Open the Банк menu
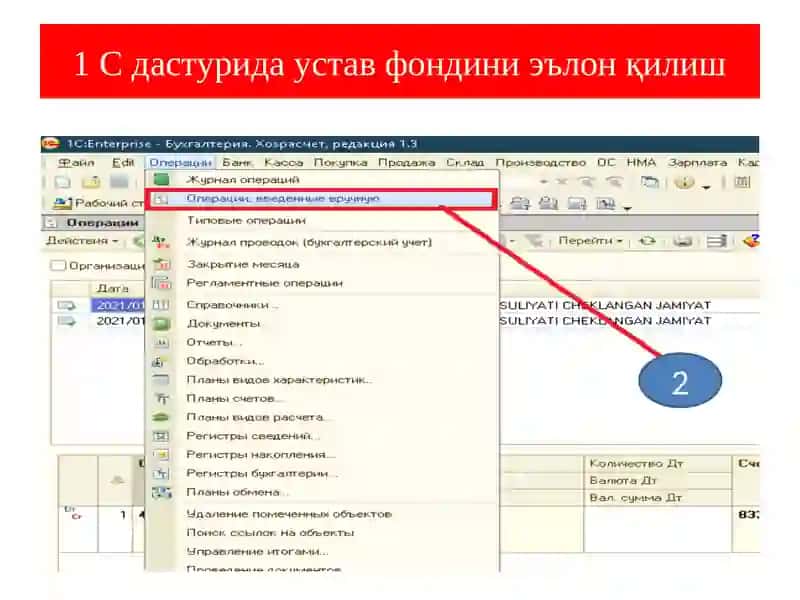Screen dimensions: 800x600 238,163
